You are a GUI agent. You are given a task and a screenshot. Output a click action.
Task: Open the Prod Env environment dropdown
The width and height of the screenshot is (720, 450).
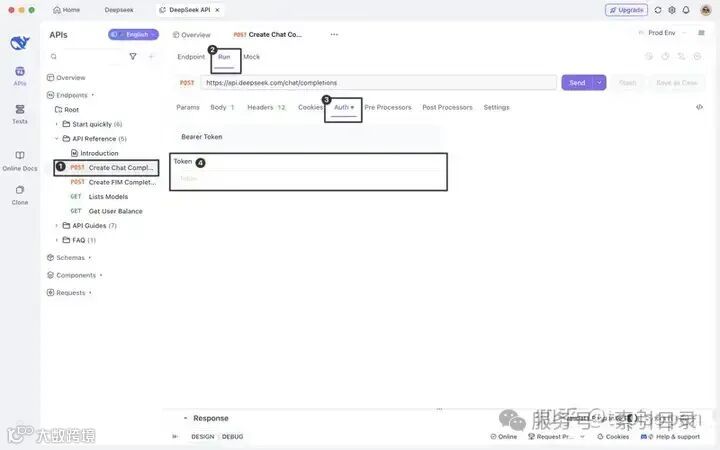pyautogui.click(x=662, y=33)
